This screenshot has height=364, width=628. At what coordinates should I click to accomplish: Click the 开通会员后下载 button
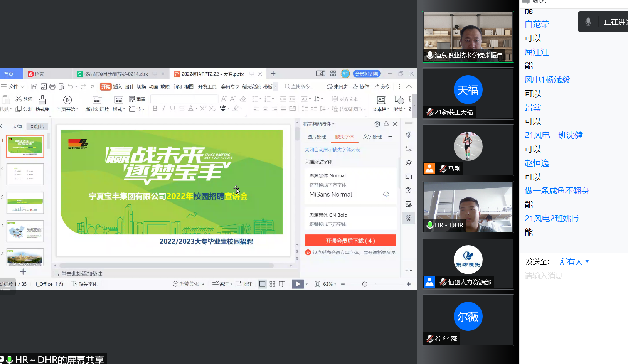350,241
